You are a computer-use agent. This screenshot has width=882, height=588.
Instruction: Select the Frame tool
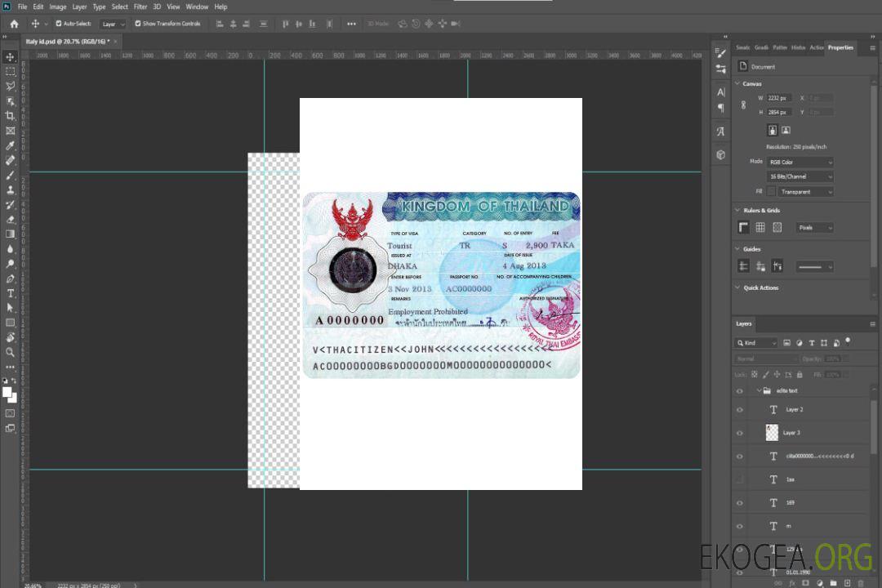10,131
